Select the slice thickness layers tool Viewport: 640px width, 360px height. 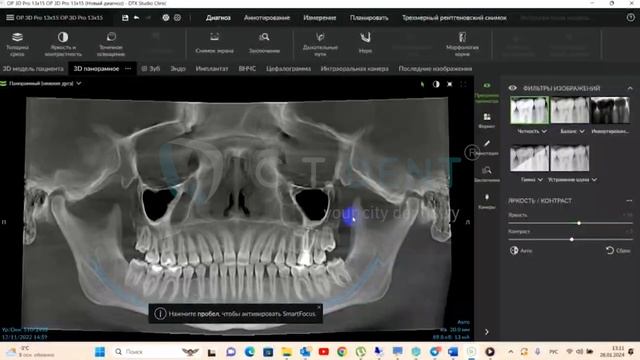(17, 44)
